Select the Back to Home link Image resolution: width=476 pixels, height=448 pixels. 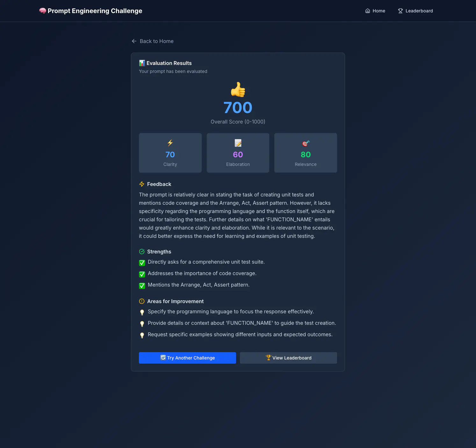pyautogui.click(x=156, y=41)
